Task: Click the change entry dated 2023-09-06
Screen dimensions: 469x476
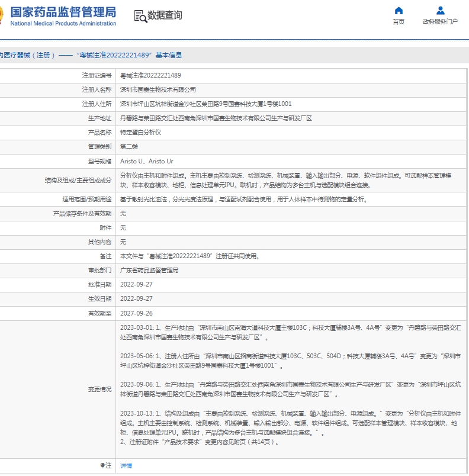Action: point(291,389)
